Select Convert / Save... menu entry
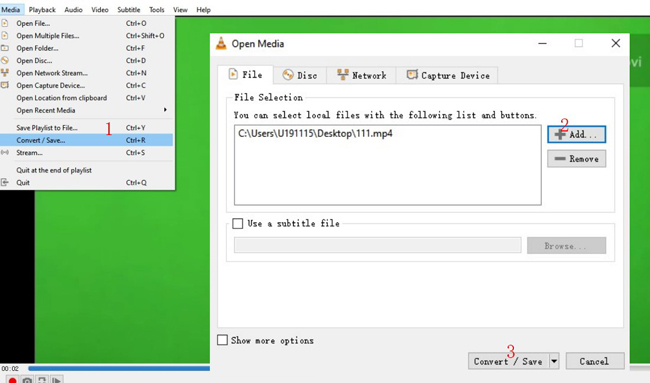Viewport: 650px width, 383px height. (x=86, y=140)
